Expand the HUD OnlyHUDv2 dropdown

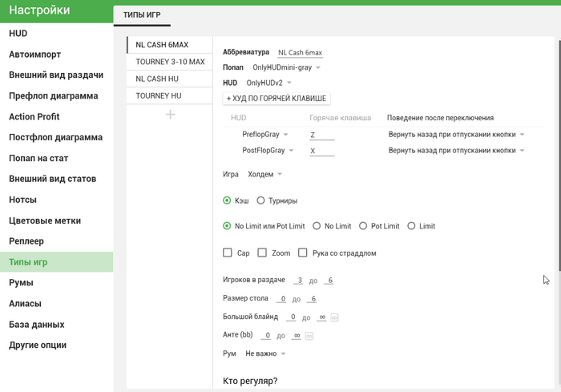[268, 83]
